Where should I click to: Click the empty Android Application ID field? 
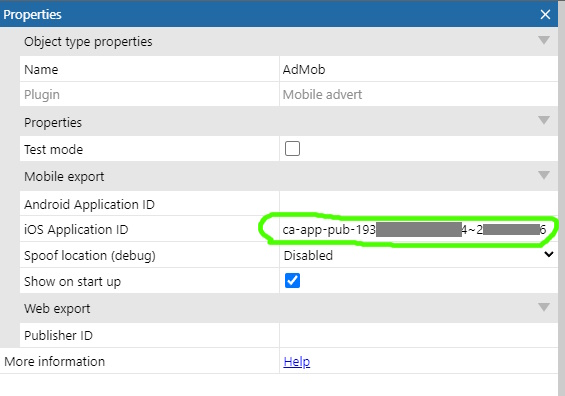419,204
